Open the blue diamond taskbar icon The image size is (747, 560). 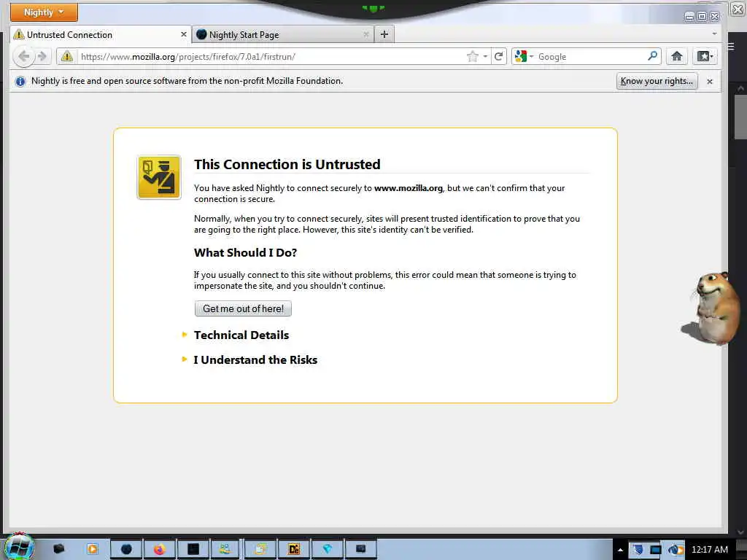point(328,549)
